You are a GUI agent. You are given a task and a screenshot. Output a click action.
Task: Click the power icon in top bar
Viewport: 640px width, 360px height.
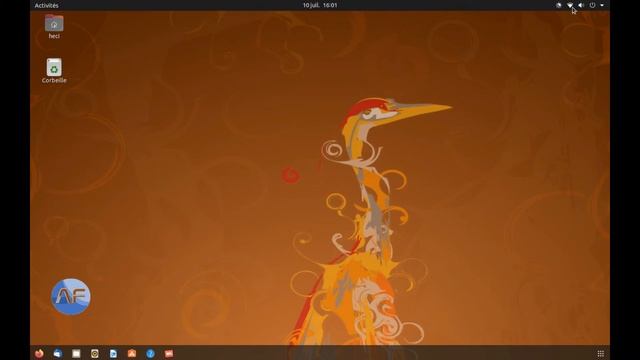[592, 5]
